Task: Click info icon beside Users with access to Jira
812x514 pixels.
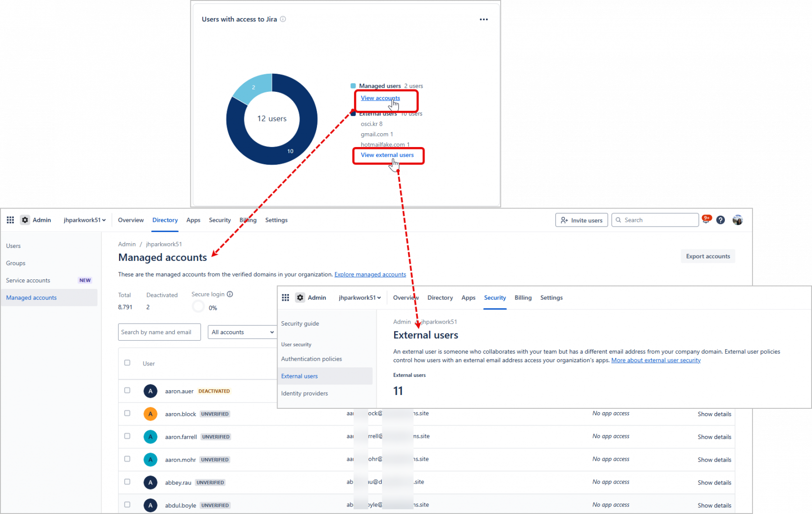Action: (x=283, y=19)
